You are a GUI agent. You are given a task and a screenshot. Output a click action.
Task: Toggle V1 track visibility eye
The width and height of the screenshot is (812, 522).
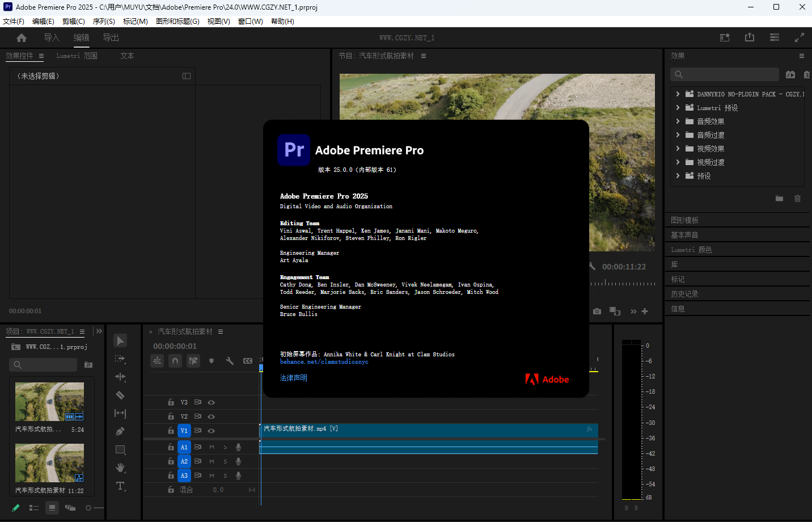(211, 431)
